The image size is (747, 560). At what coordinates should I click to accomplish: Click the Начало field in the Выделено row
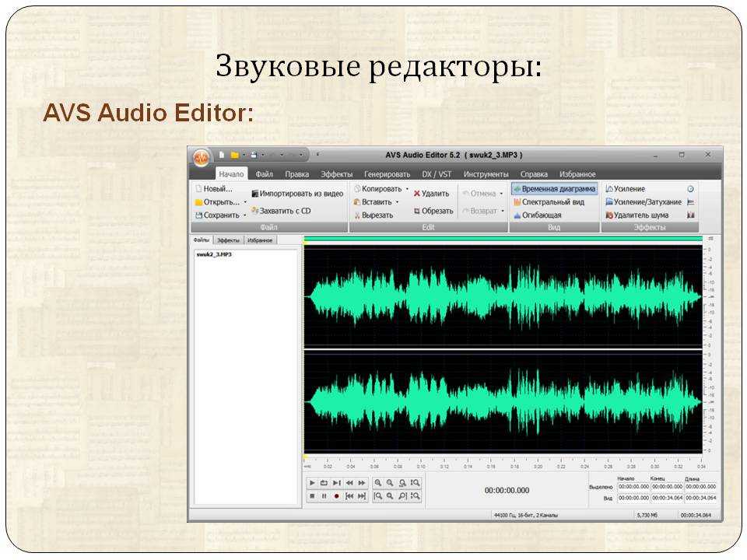pos(633,487)
